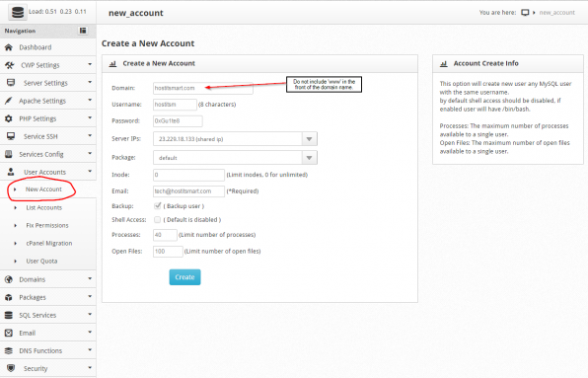Click the User Accounts person icon

[11, 172]
